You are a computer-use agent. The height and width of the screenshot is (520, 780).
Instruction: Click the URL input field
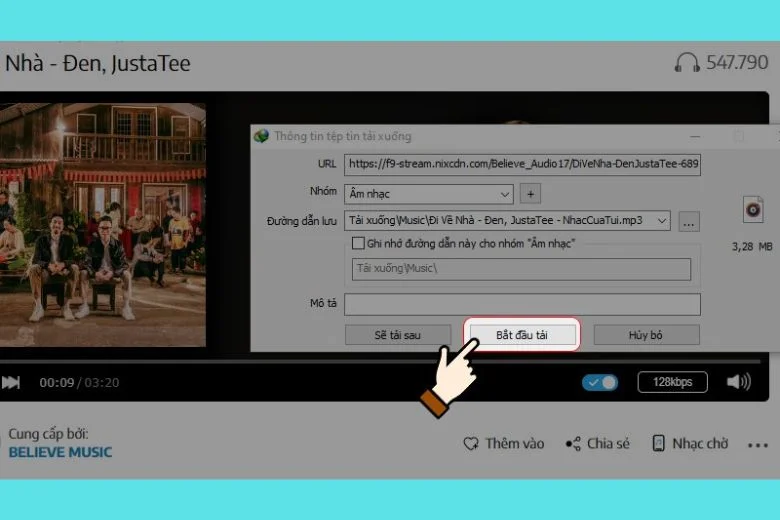pos(522,164)
